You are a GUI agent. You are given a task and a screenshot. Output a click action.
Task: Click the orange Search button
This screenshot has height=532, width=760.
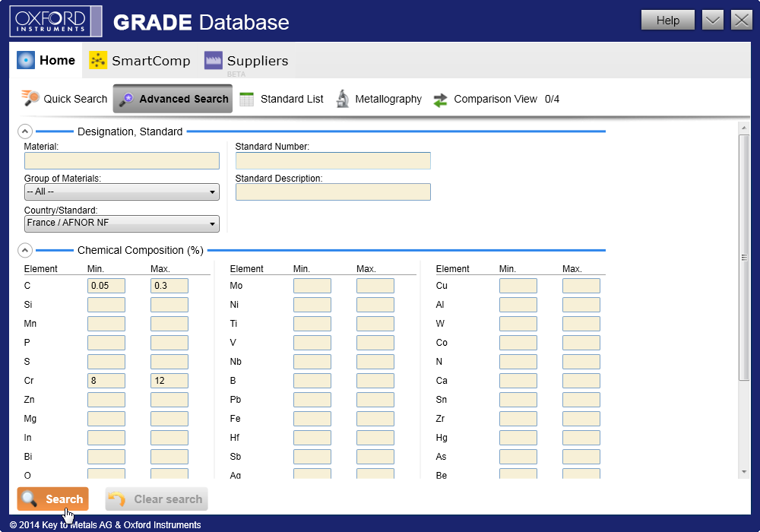pos(53,499)
